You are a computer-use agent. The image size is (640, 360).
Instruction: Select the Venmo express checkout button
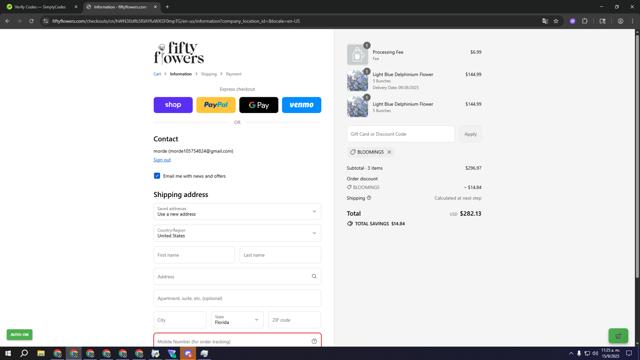tap(302, 105)
